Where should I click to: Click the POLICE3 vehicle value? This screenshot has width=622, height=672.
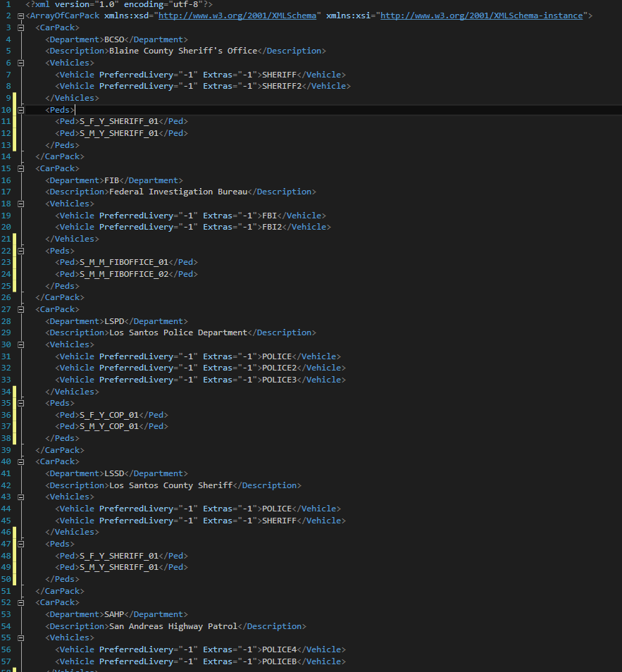coord(279,380)
